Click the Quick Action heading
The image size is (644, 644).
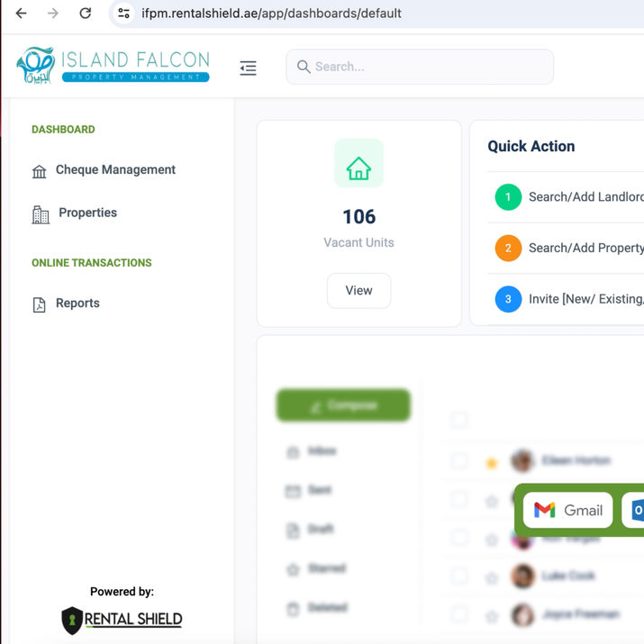[531, 146]
